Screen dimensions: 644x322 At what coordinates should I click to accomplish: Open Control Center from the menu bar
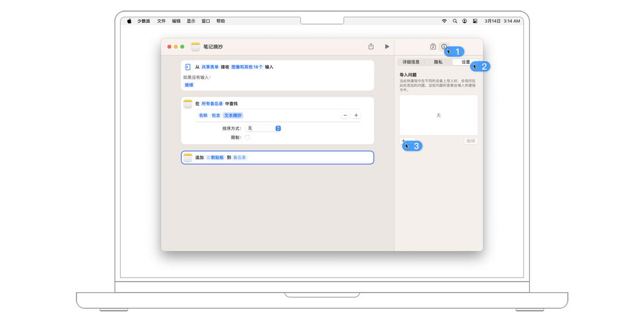tap(475, 21)
